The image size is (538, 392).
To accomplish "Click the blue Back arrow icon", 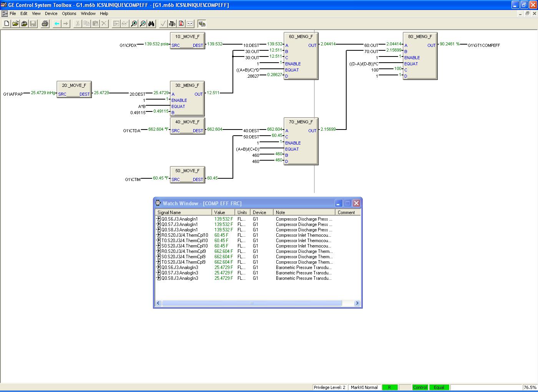I will click(57, 24).
